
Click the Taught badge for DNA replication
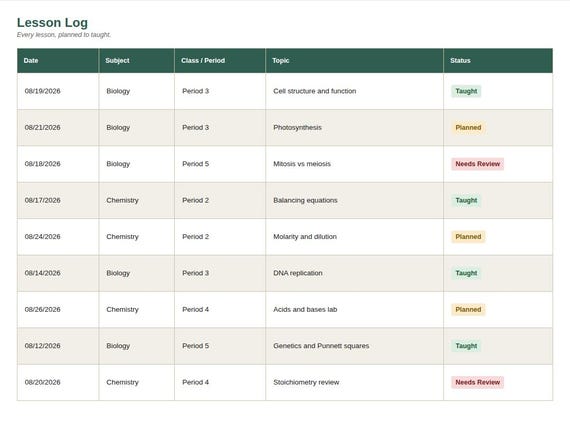click(466, 273)
